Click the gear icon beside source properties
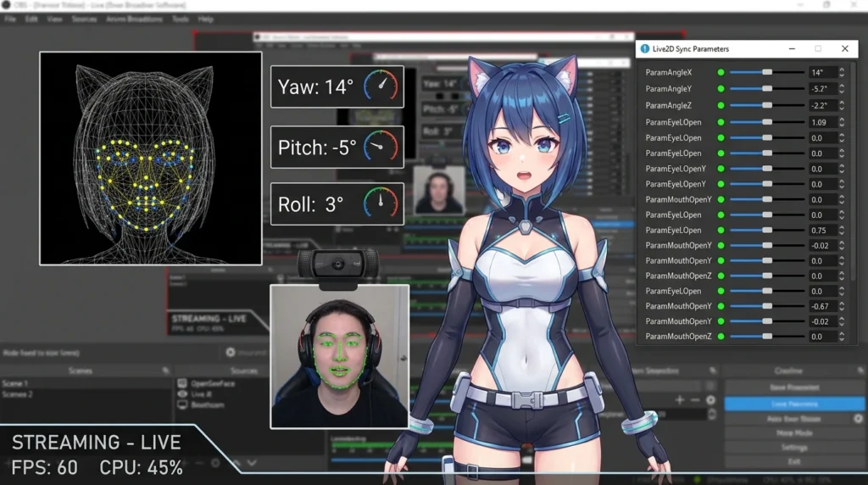This screenshot has width=868, height=485. point(231,352)
